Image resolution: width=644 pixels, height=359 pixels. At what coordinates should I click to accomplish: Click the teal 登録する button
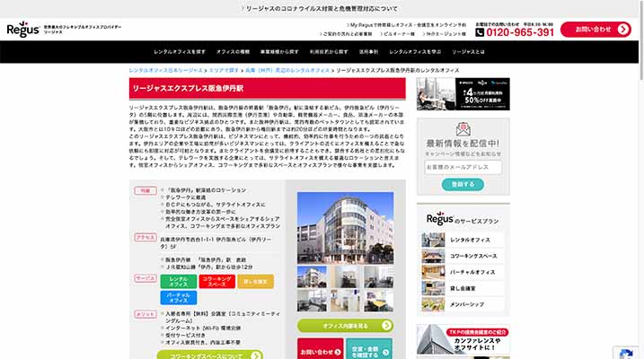(463, 185)
